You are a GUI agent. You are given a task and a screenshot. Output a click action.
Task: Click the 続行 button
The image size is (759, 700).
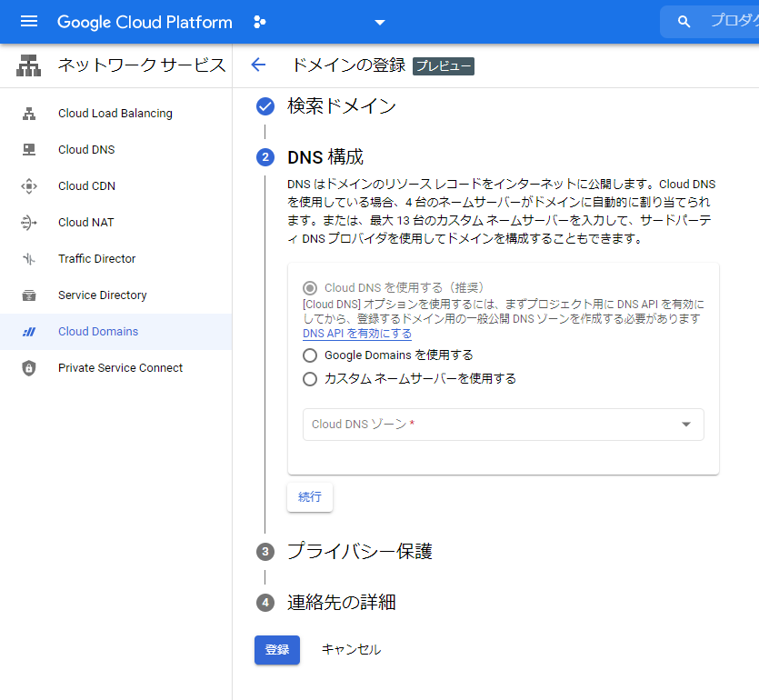[x=310, y=496]
